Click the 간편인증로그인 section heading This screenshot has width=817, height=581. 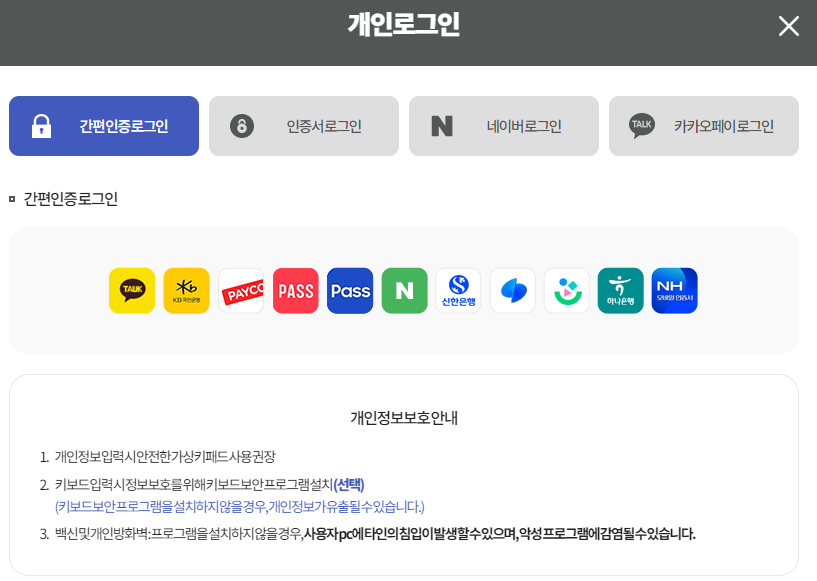(x=71, y=199)
